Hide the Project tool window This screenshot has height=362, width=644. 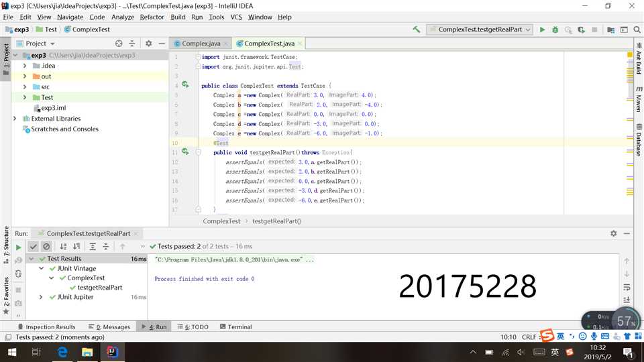tap(162, 43)
